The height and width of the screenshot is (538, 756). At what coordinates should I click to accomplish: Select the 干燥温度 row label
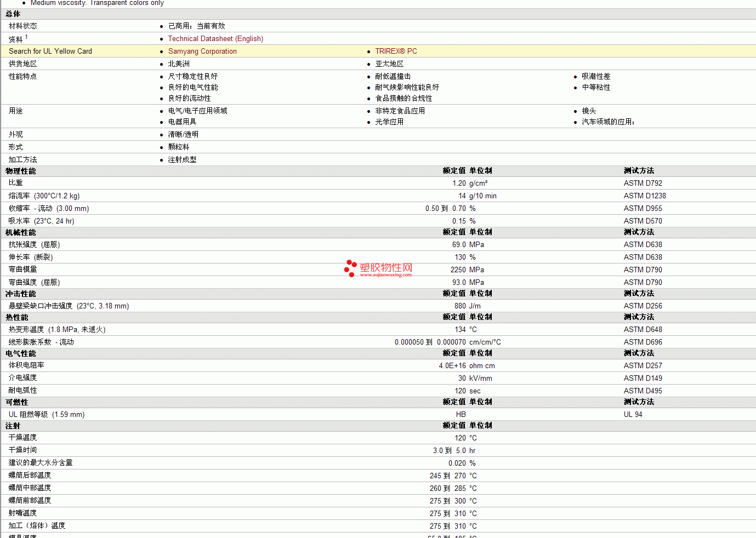click(23, 438)
